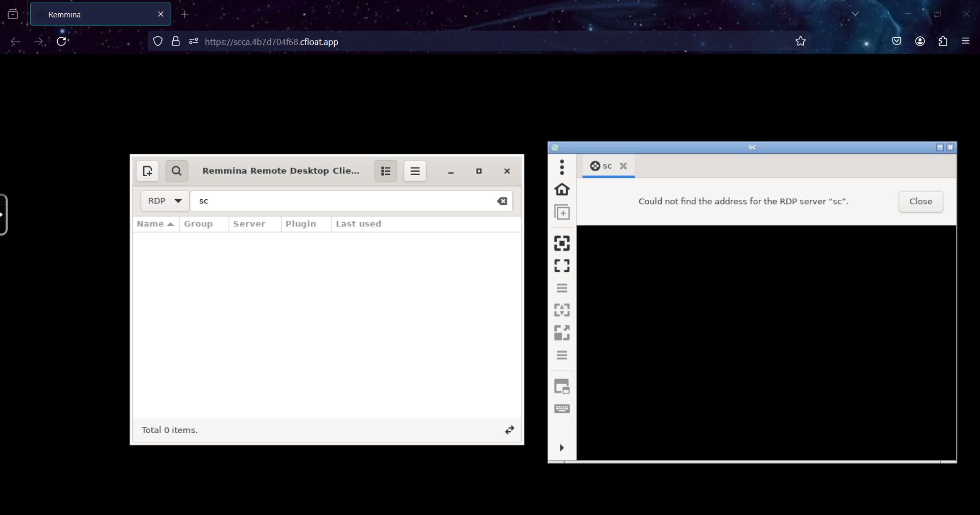980x515 pixels.
Task: Expand the sc toolbar with the bottom arrow
Action: coord(562,448)
